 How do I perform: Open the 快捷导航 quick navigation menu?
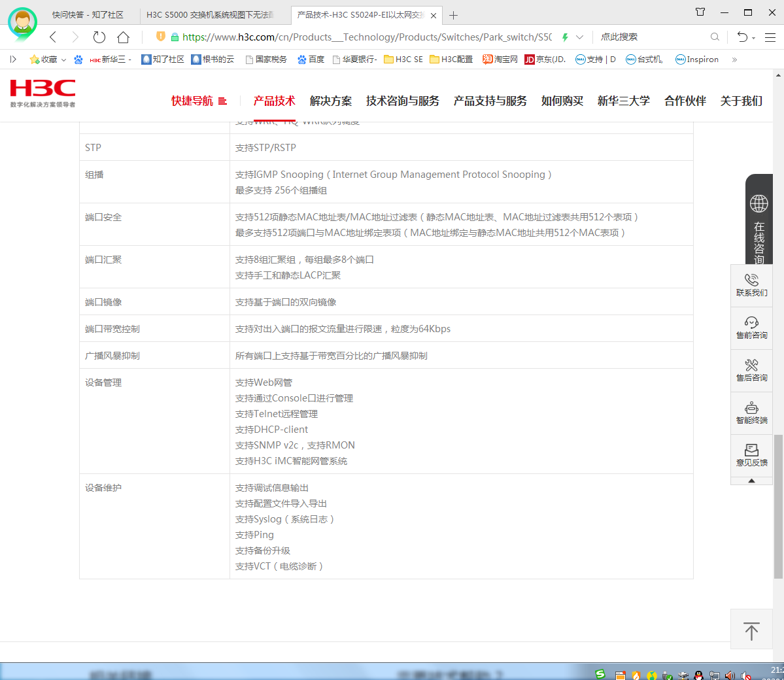[199, 101]
